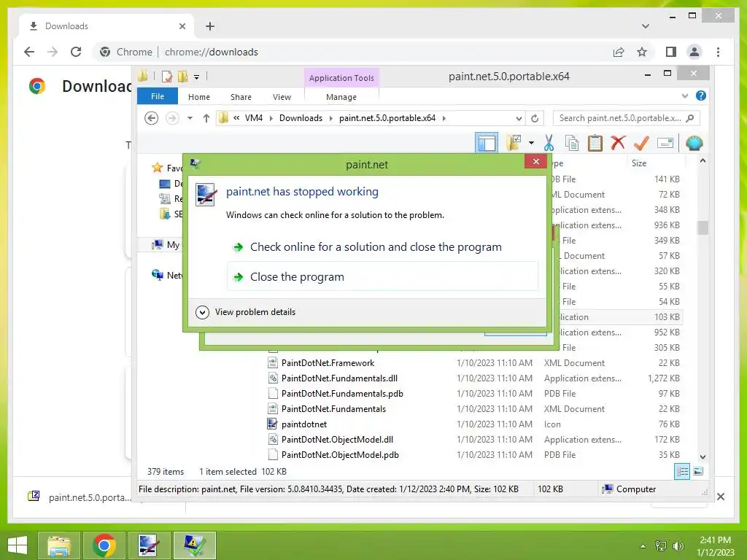Open Customize Quick Access Toolbar dropdown
747x560 pixels.
(196, 76)
